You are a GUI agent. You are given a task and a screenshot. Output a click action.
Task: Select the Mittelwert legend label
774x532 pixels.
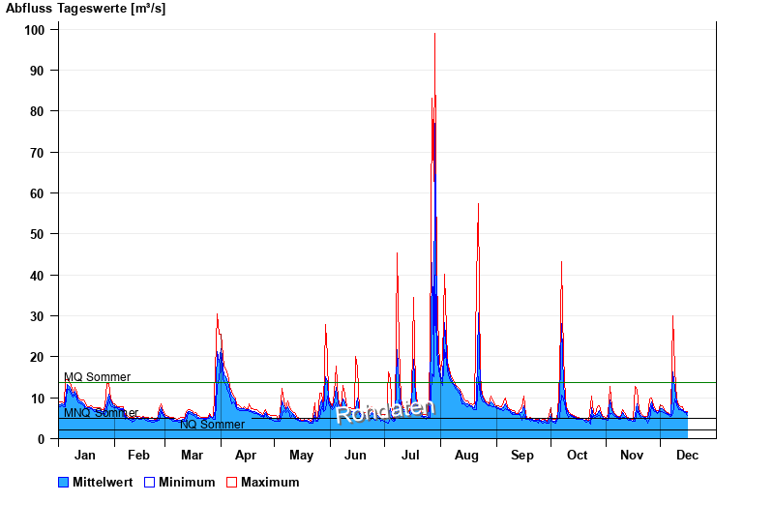click(x=103, y=482)
